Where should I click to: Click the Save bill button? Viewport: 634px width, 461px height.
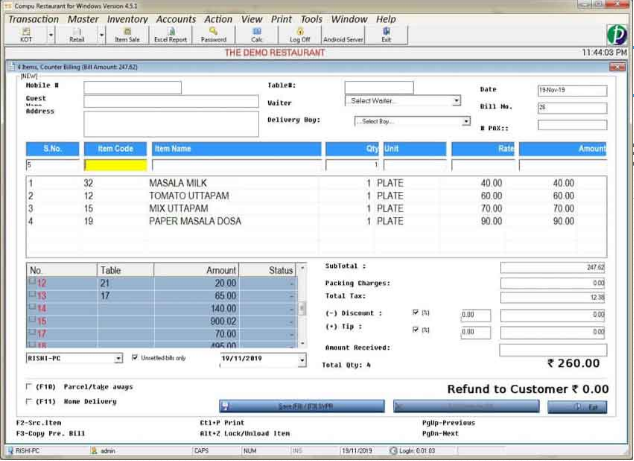click(x=302, y=407)
